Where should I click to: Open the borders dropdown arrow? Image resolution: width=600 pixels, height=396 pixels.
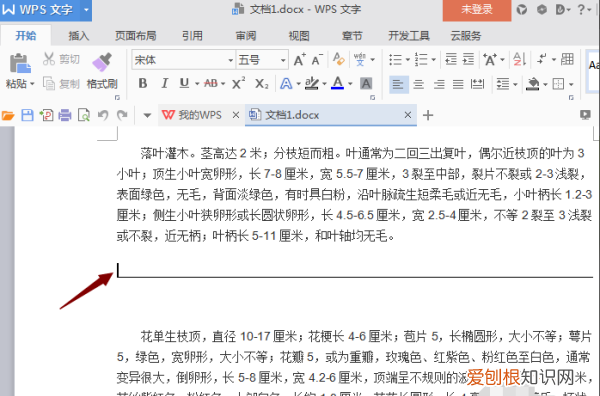pyautogui.click(x=571, y=84)
